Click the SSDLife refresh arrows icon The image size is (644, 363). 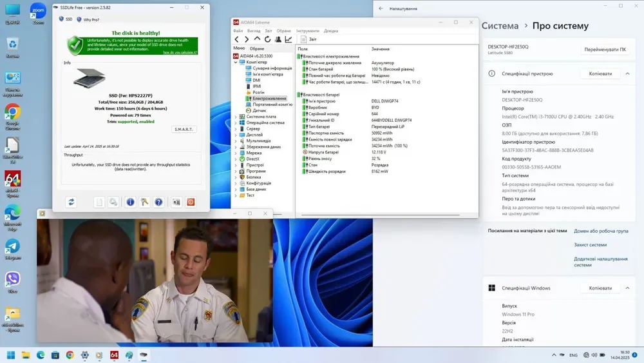coord(71,202)
